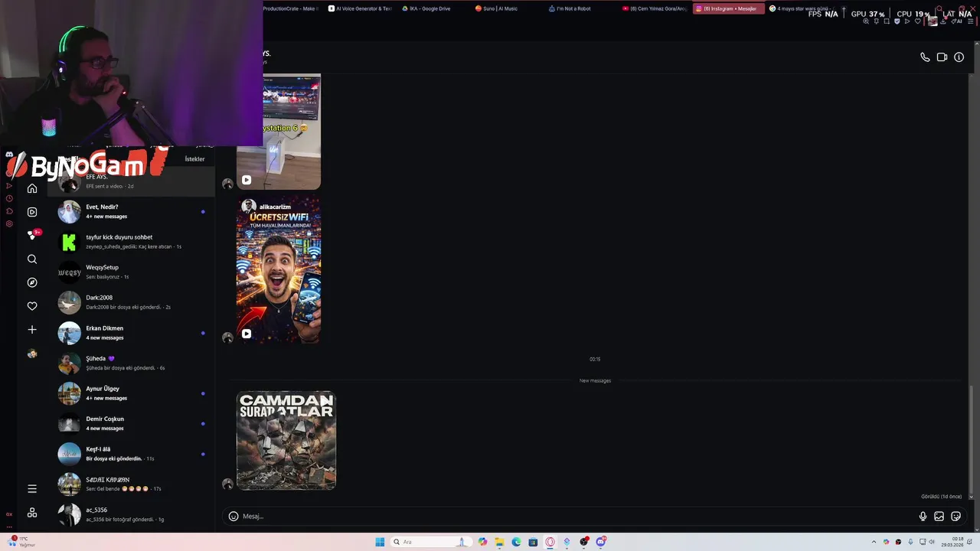Open the profile avatar in the Instagram sidebar

[x=32, y=354]
